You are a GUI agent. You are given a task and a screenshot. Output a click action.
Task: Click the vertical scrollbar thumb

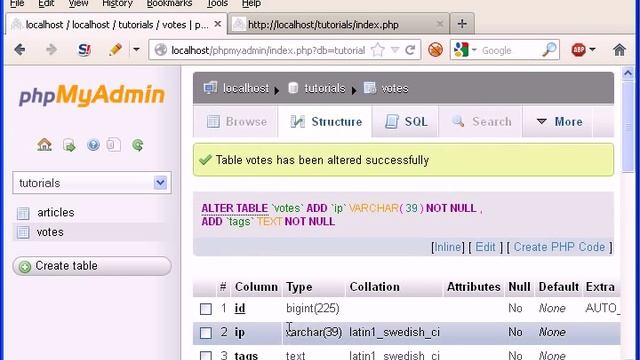point(628,127)
